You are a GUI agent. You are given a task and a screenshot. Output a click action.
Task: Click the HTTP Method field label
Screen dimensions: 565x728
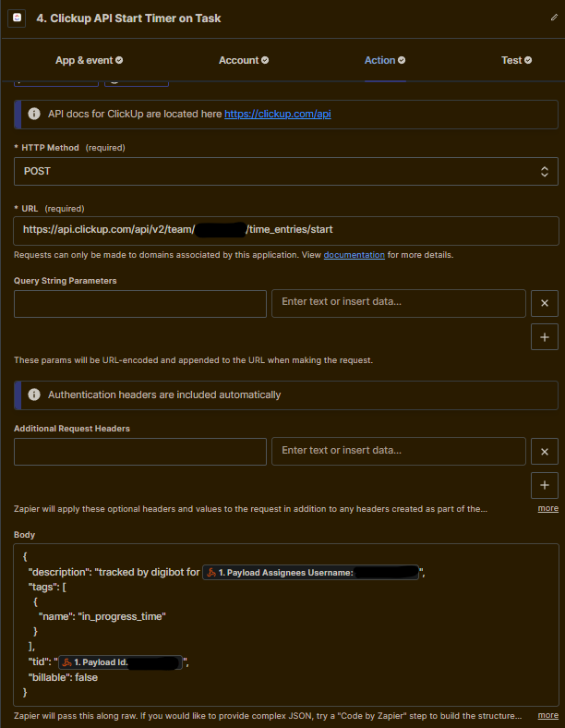click(50, 148)
